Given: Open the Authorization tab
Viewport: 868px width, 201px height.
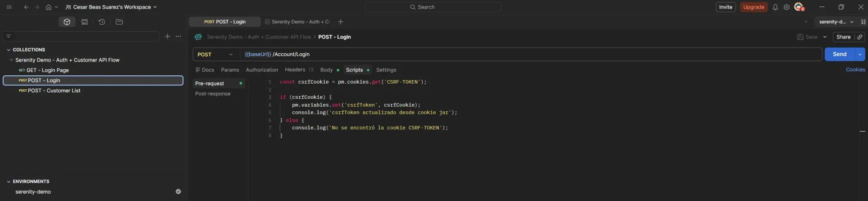Looking at the screenshot, I should pos(262,70).
